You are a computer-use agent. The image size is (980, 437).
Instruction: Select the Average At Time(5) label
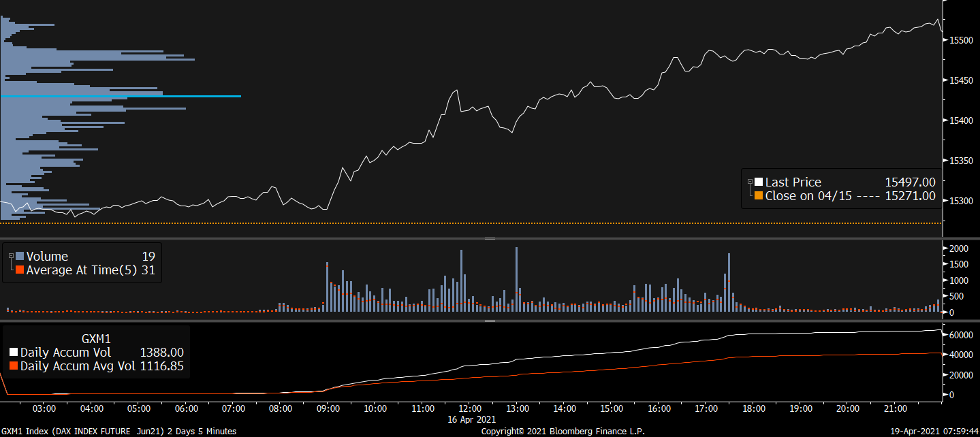82,270
